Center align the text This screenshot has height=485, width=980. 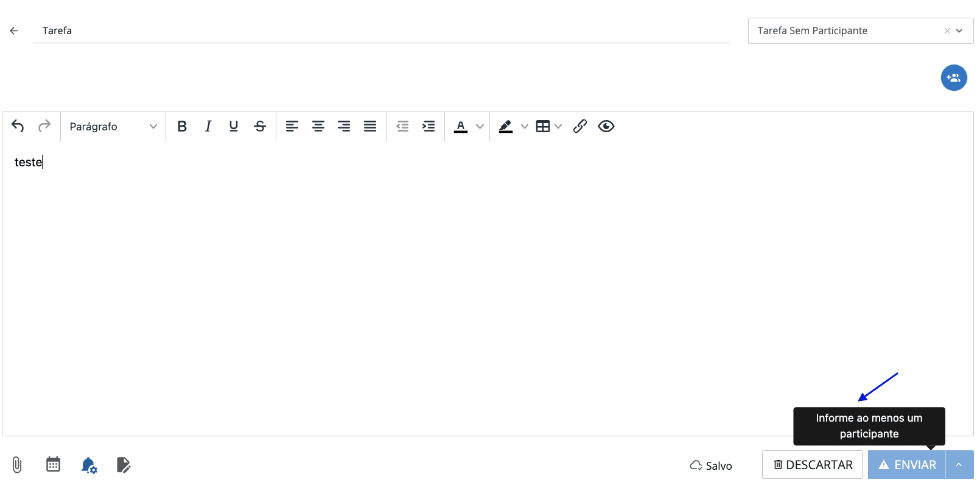(x=318, y=126)
